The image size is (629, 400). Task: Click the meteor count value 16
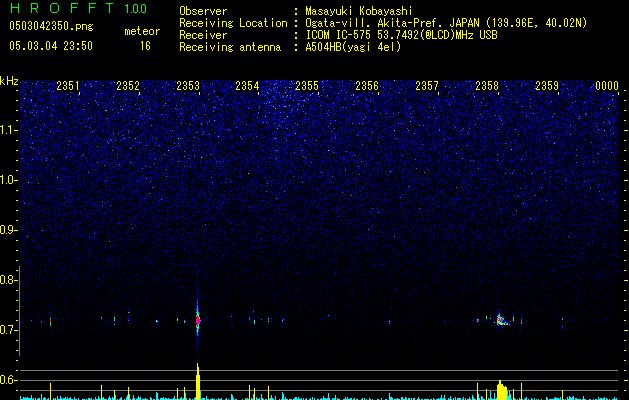tap(145, 46)
